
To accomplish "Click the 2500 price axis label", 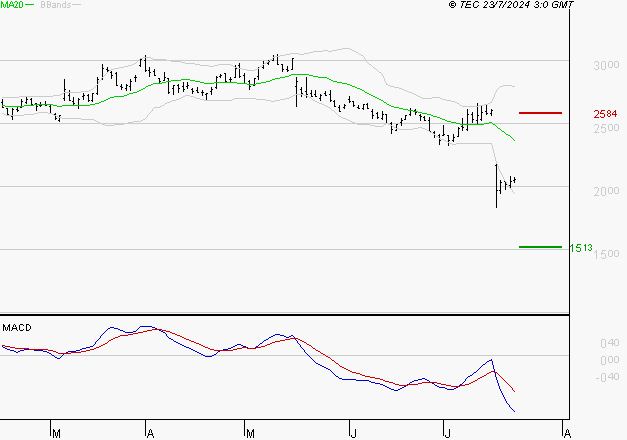I will (x=606, y=128).
